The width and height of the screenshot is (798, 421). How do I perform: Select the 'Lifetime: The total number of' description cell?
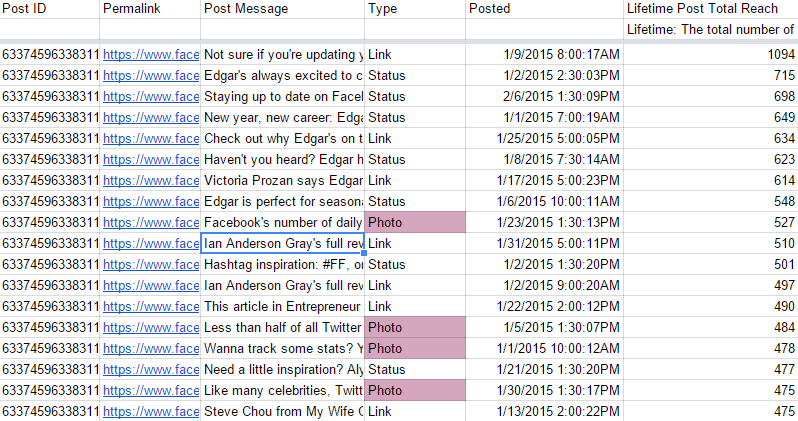710,30
